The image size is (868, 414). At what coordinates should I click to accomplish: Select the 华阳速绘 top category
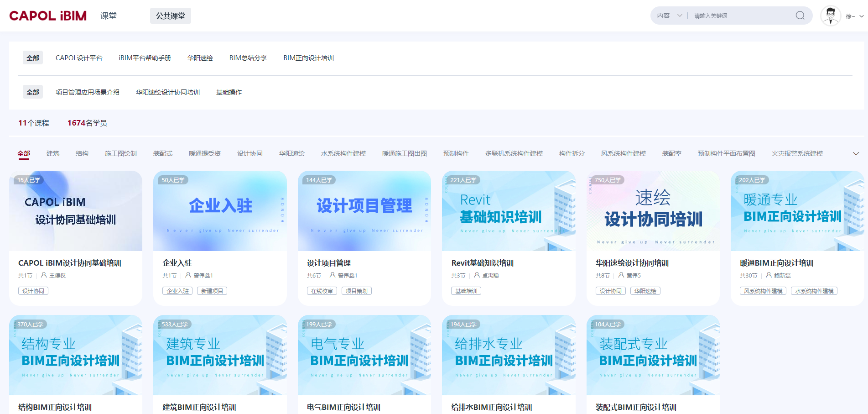(x=200, y=58)
